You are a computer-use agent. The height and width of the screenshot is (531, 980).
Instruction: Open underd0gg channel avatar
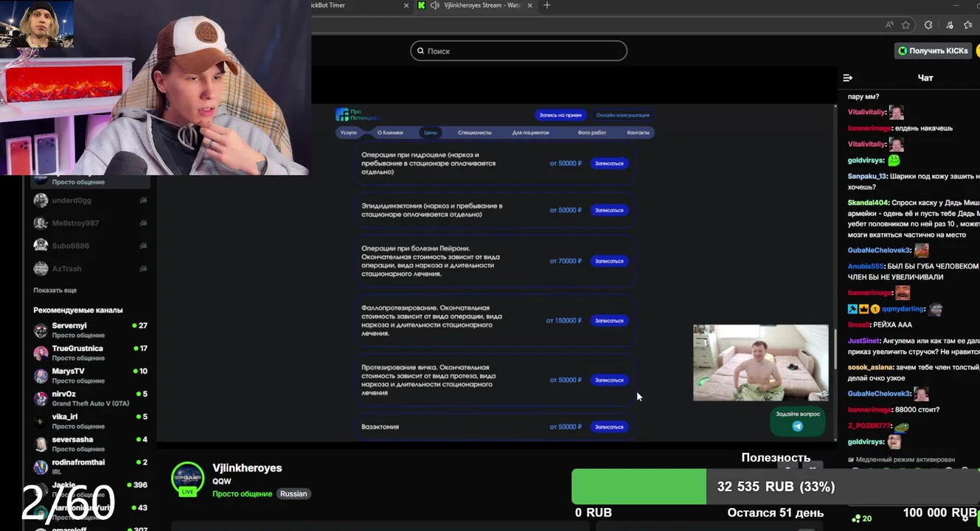click(x=41, y=201)
